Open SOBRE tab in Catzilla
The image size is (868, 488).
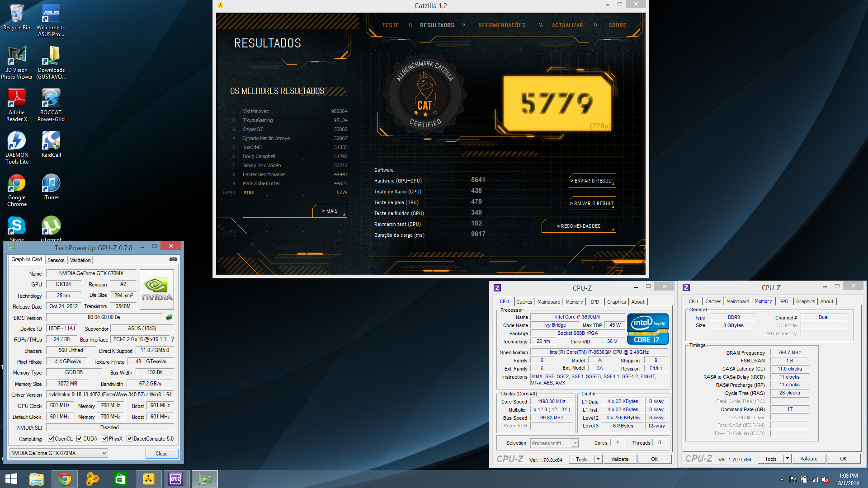click(x=618, y=25)
